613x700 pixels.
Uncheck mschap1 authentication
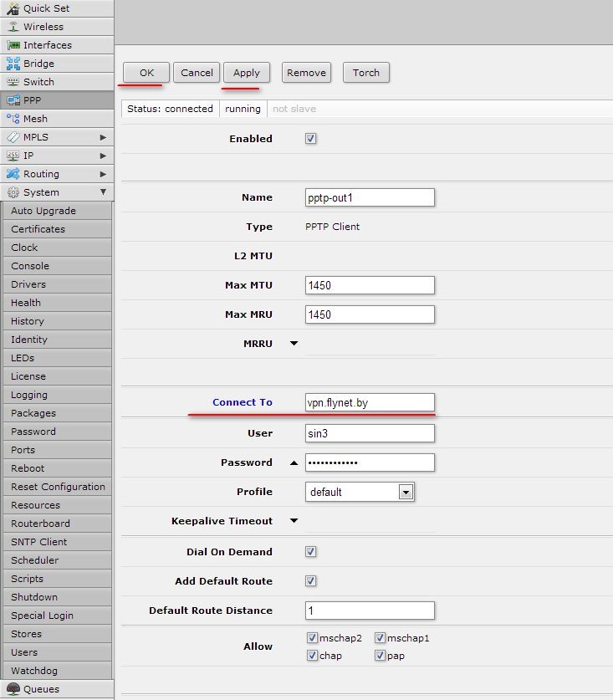(x=380, y=637)
